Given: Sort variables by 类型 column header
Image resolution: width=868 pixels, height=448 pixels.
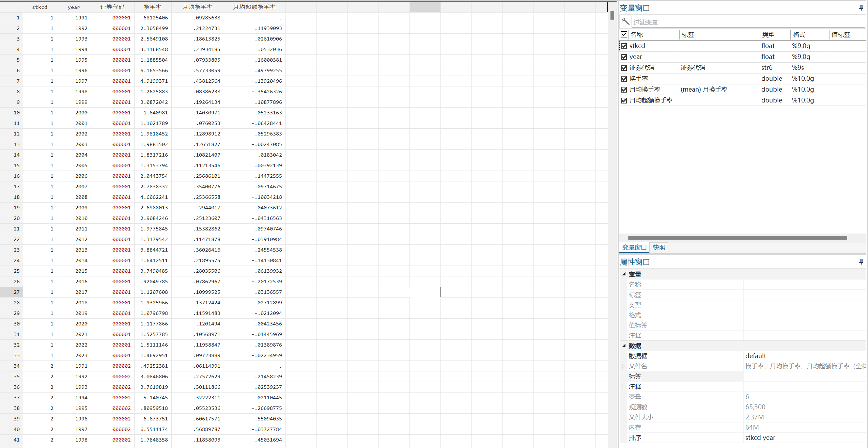Looking at the screenshot, I should coord(768,34).
